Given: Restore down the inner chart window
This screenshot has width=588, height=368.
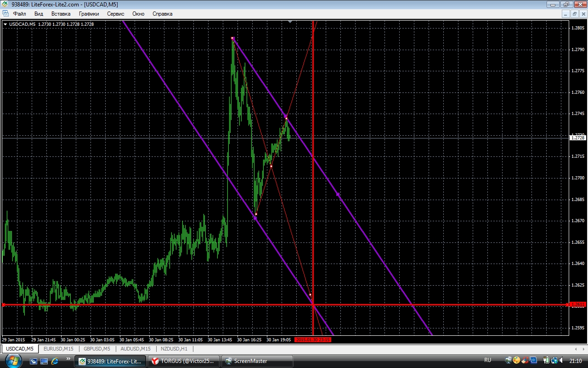Looking at the screenshot, I should [574, 14].
